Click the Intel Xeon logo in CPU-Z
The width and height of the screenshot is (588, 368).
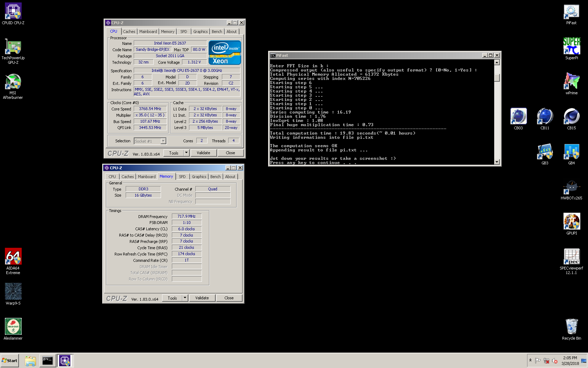225,53
